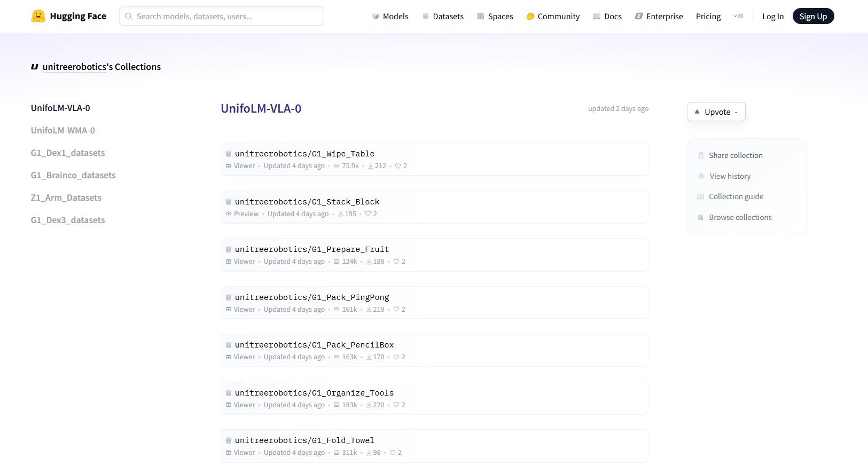Open the unitreerobotics/G1_Pack_PingPong dataset link
Screen dimensions: 868x466
(x=312, y=297)
